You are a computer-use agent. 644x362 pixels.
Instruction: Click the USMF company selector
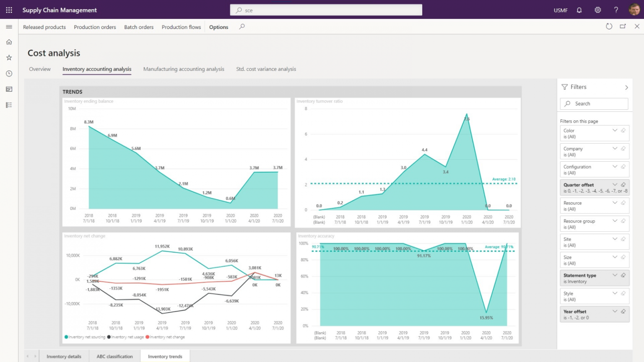(560, 10)
